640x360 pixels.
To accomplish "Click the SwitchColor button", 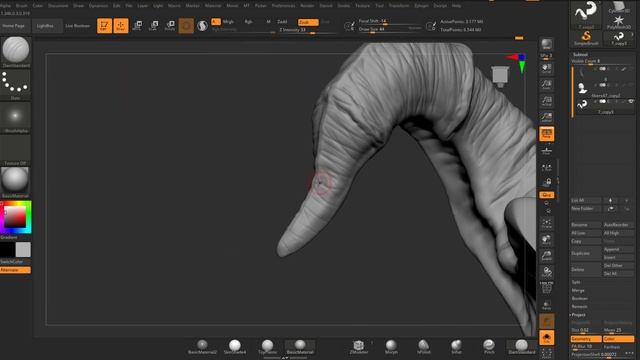I will coord(16,262).
